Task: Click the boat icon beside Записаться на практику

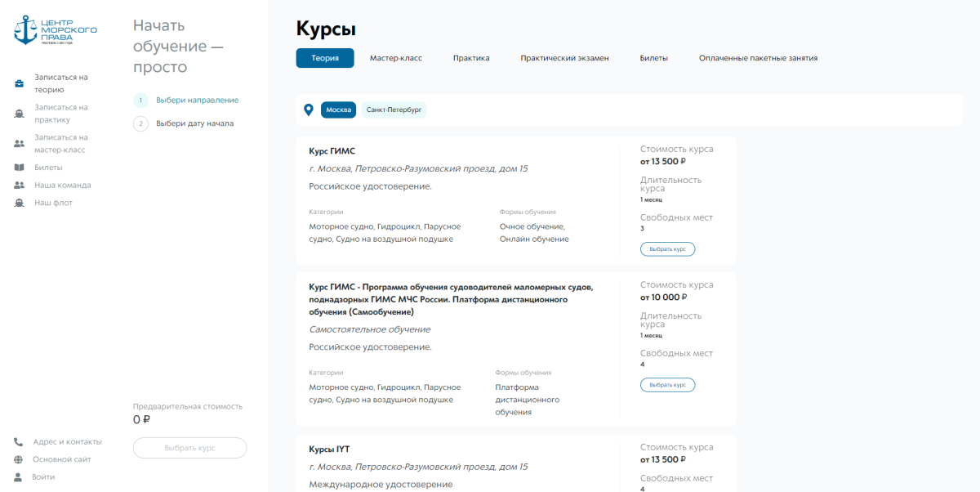Action: 19,114
